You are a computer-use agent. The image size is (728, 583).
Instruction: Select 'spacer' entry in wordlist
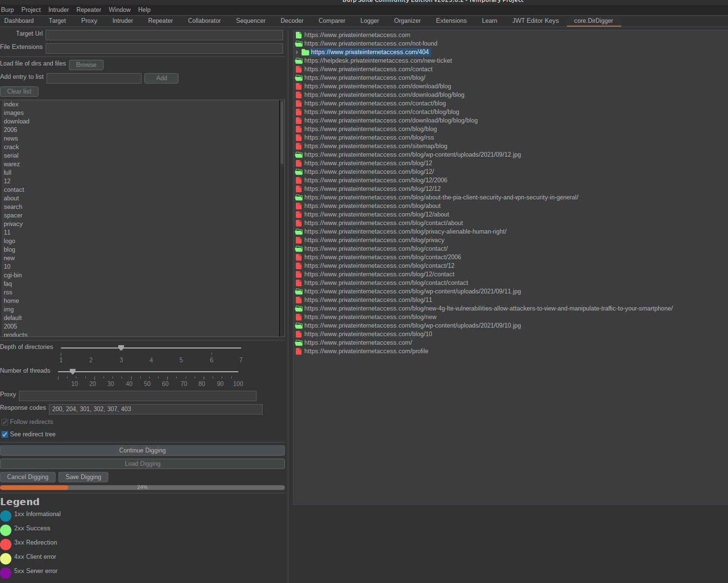(x=13, y=216)
